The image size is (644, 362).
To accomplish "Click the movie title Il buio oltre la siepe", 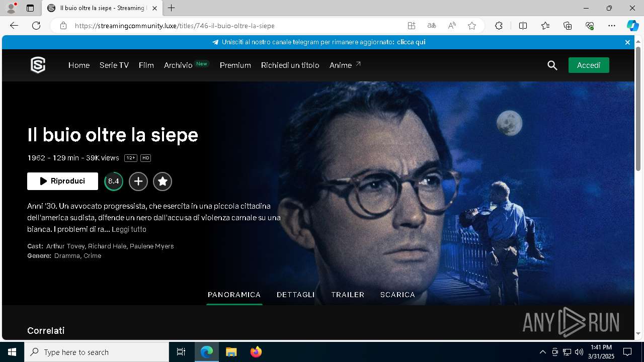I will coord(113,135).
